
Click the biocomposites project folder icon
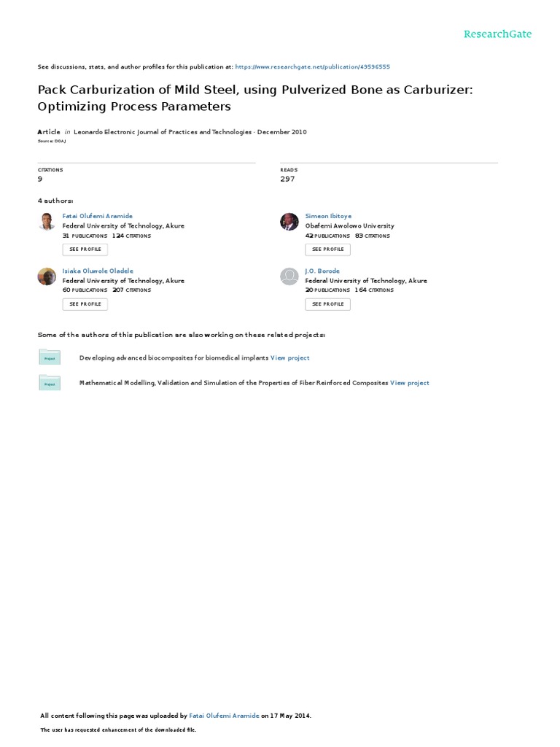[50, 357]
